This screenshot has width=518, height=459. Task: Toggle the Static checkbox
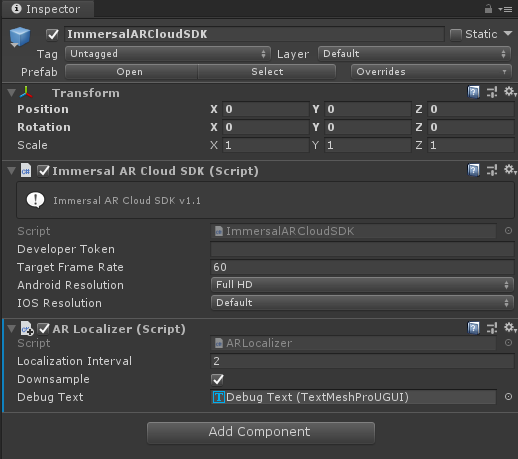(x=456, y=34)
